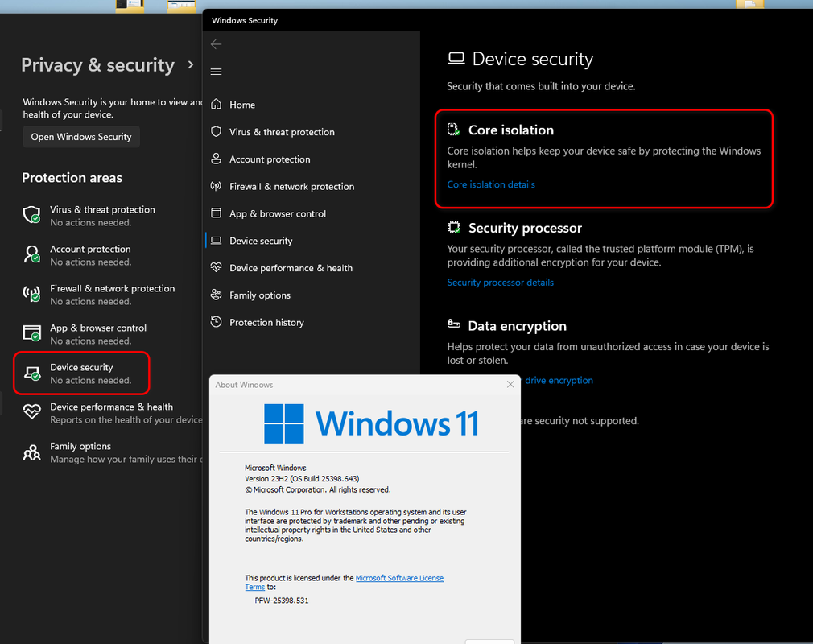Click the Core isolation chip icon
The width and height of the screenshot is (813, 644).
pyautogui.click(x=454, y=130)
